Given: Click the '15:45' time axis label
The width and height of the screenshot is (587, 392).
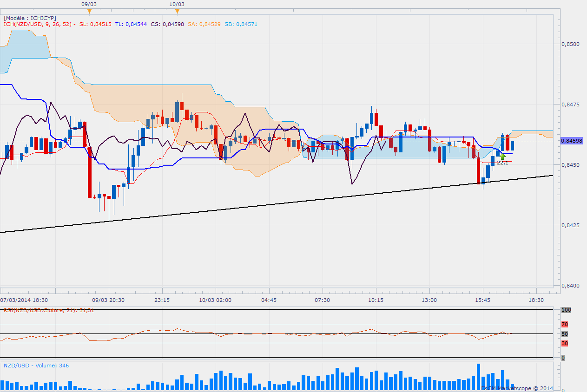Looking at the screenshot, I should coord(482,300).
